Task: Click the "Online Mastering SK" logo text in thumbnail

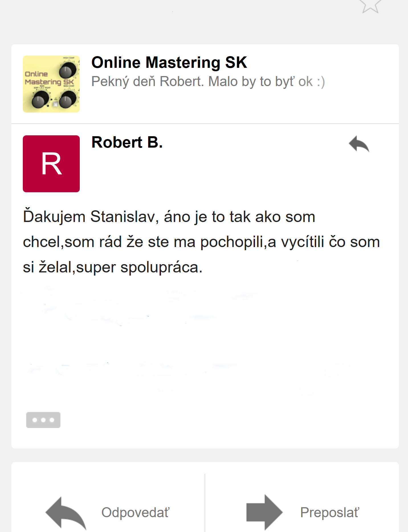Action: 49,78
